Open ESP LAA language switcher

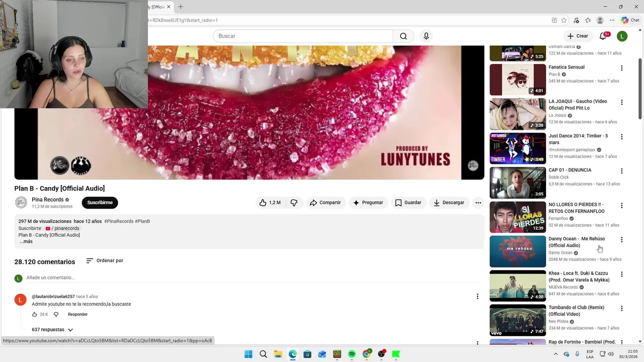point(590,354)
